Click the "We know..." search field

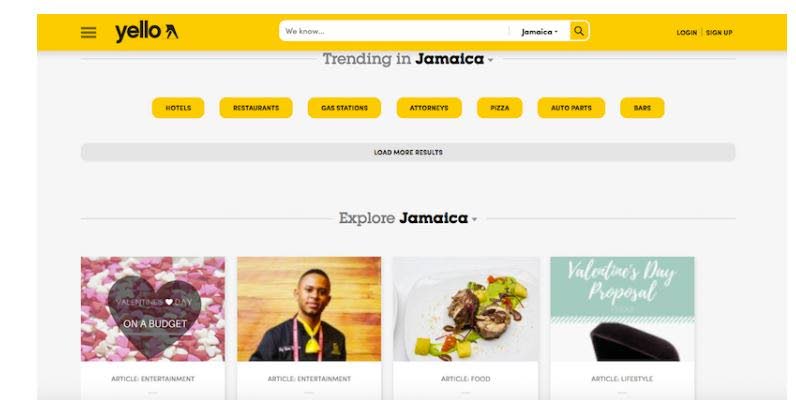pyautogui.click(x=394, y=31)
